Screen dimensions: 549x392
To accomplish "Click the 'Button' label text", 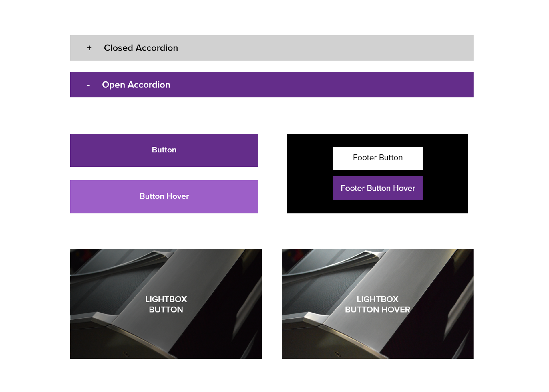I will 164,150.
